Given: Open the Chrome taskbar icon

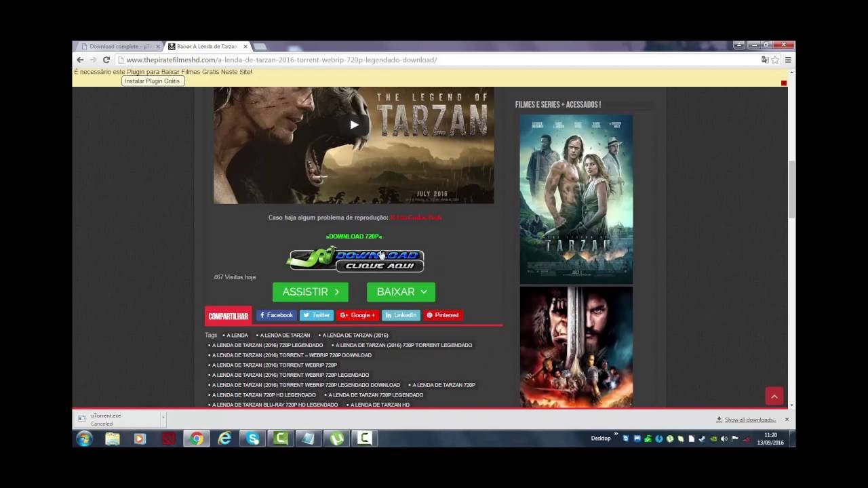Looking at the screenshot, I should (197, 439).
